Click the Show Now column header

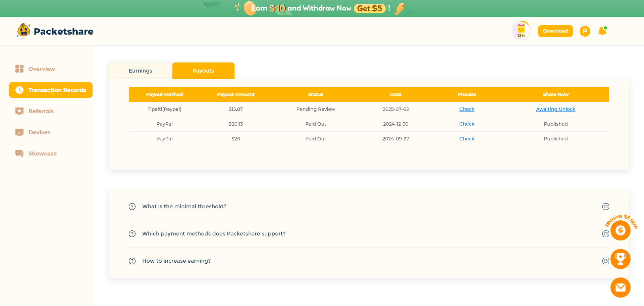[x=555, y=95]
